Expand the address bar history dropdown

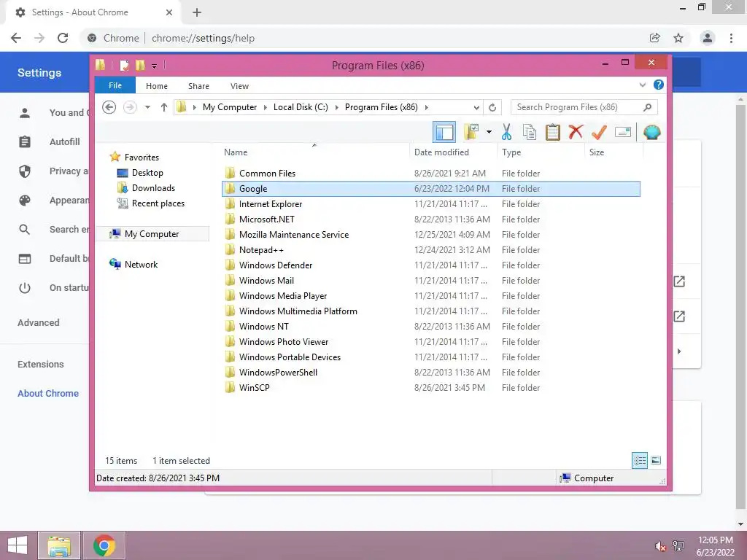(476, 108)
